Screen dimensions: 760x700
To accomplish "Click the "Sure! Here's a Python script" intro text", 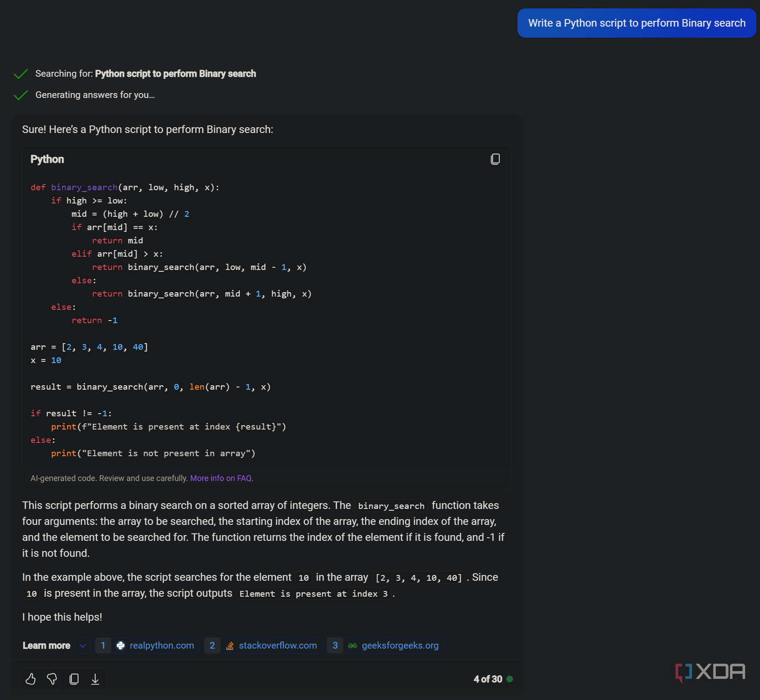I will click(148, 129).
